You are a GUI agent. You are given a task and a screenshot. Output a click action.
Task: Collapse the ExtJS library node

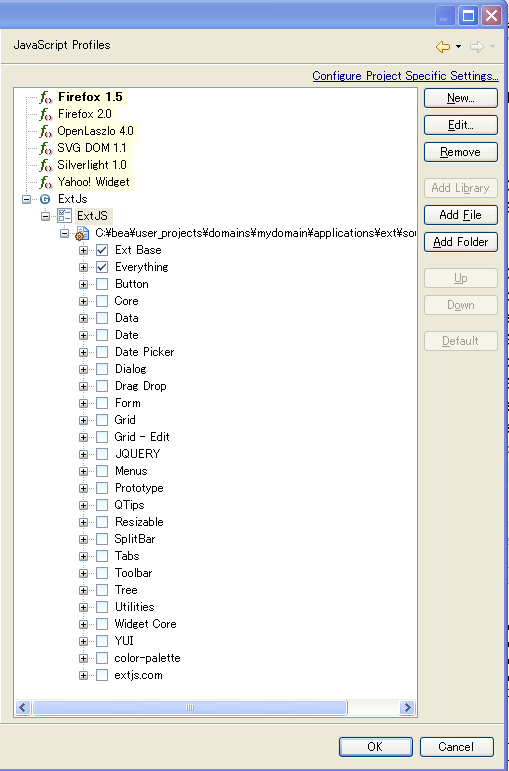coord(45,216)
